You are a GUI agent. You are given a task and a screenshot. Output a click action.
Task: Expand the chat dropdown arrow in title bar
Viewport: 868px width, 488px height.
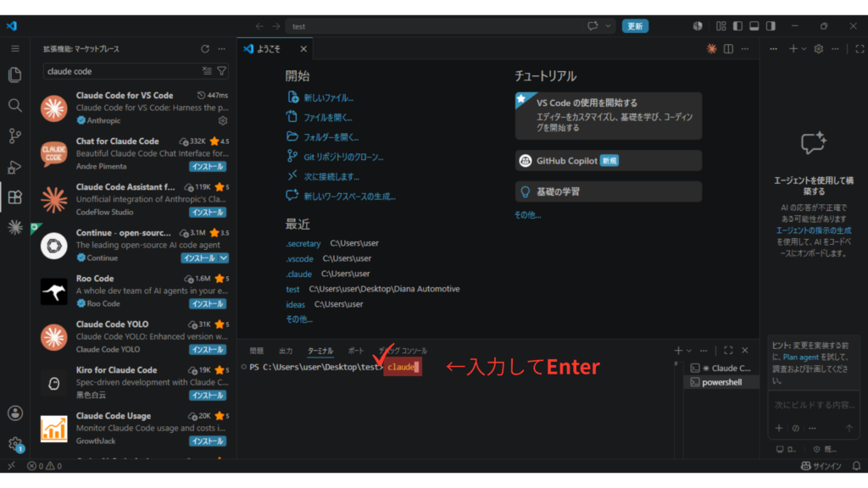click(x=608, y=26)
